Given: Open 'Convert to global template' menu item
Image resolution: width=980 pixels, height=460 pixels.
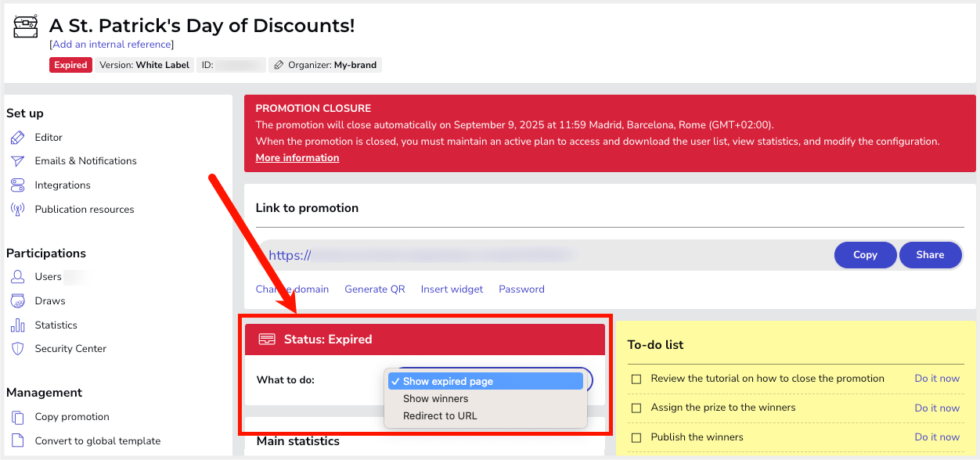Looking at the screenshot, I should click(97, 441).
